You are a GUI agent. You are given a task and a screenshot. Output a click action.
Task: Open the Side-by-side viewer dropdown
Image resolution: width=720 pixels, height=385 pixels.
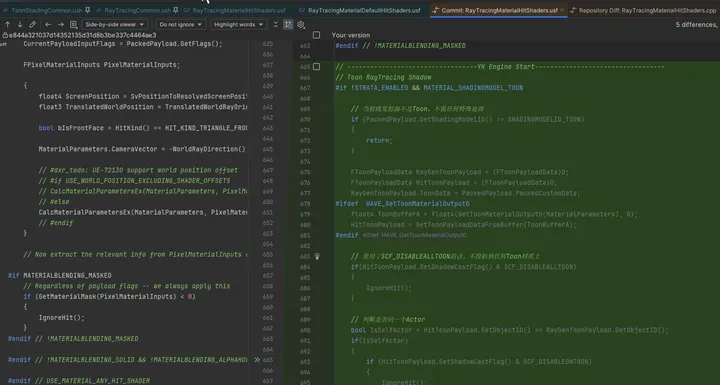114,24
